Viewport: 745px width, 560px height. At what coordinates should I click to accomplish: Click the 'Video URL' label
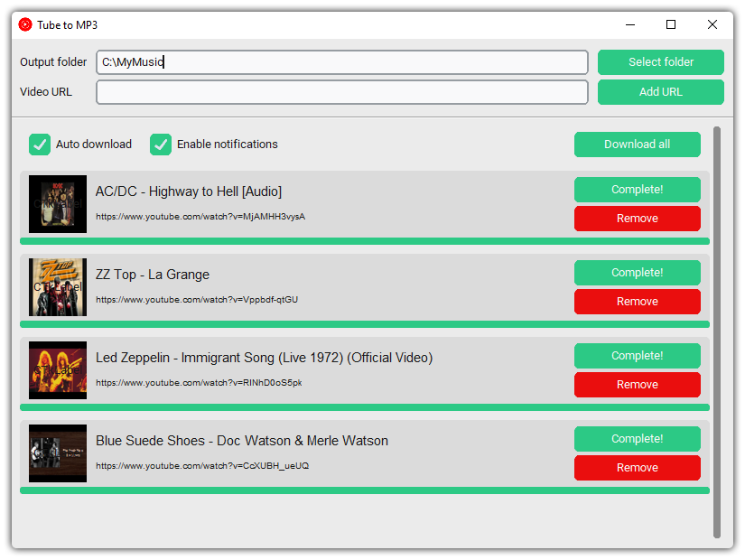point(46,92)
